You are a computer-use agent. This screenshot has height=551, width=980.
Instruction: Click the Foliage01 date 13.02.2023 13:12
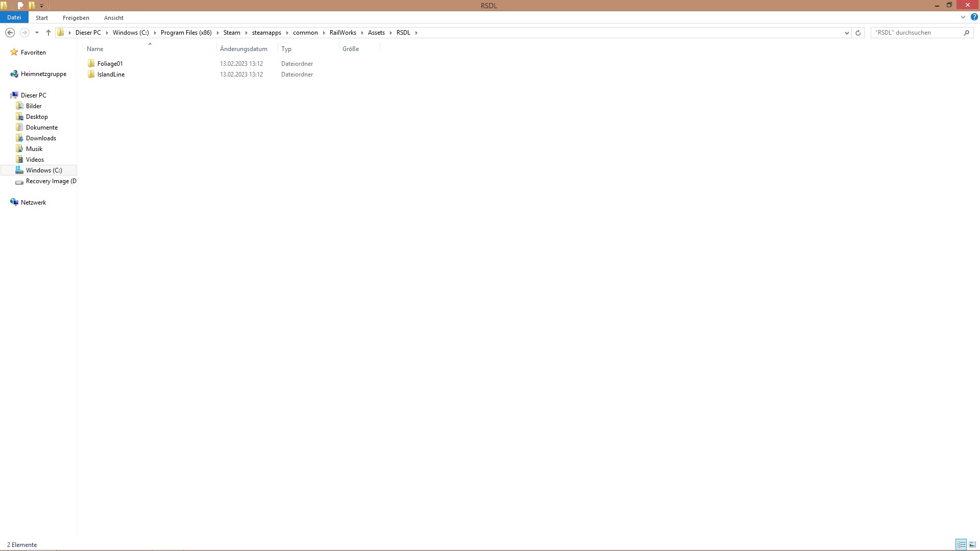tap(241, 64)
